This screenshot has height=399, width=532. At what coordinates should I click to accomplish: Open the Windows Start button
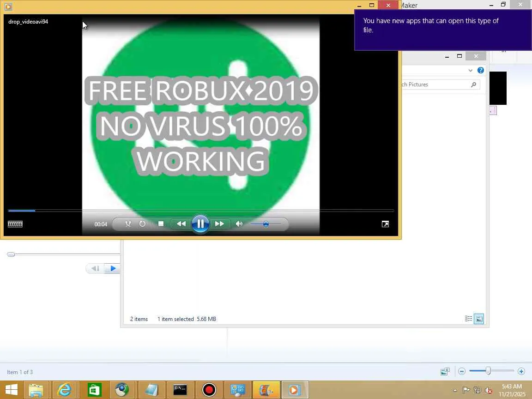12,390
